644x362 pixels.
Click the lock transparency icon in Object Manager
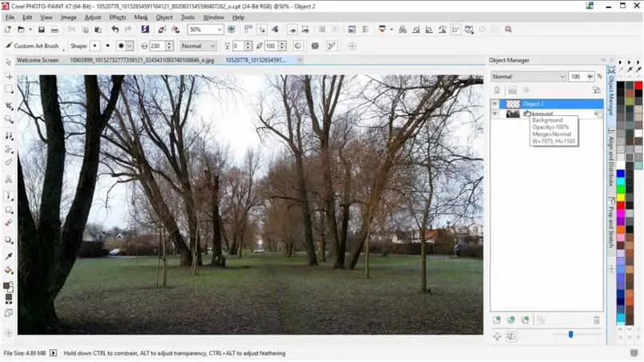[x=497, y=90]
